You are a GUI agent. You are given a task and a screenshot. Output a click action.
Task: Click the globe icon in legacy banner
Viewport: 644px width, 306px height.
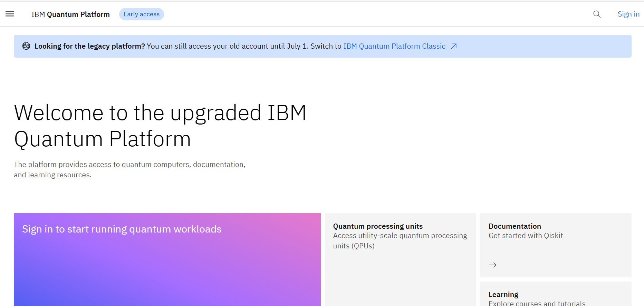tap(26, 46)
